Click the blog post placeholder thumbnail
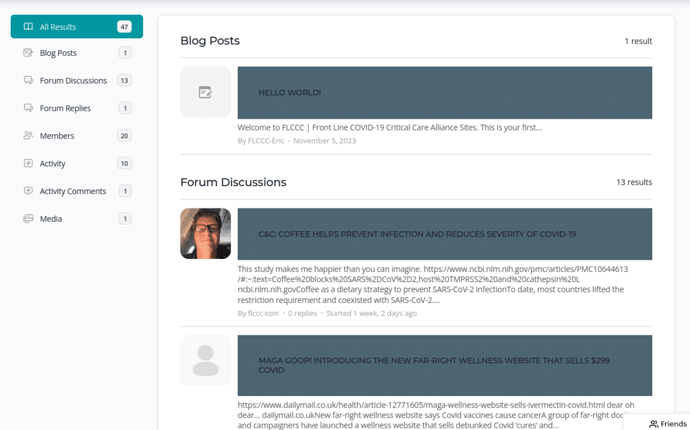 click(205, 92)
